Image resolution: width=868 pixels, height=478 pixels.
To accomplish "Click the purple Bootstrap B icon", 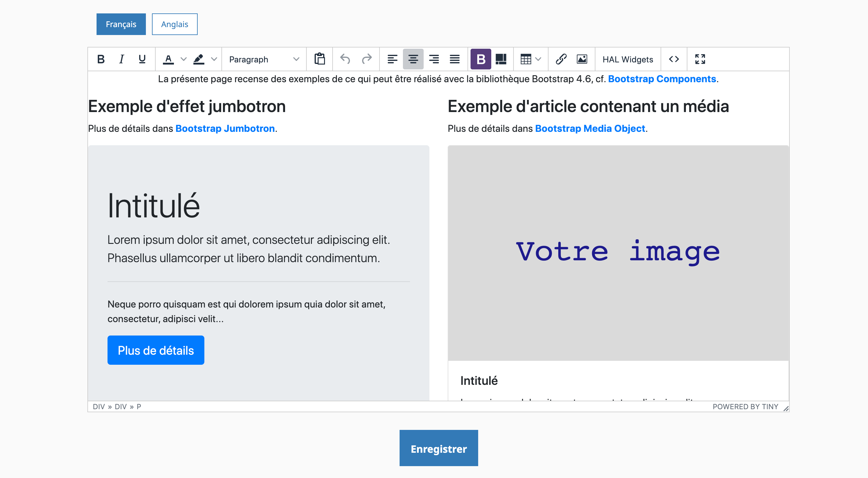I will click(x=481, y=59).
